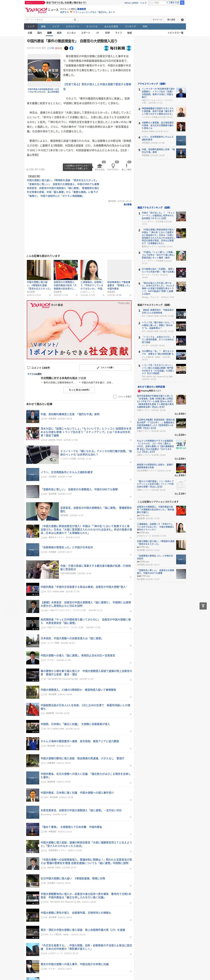Open the settings gear icon
The height and width of the screenshot is (980, 210).
(x=182, y=20)
